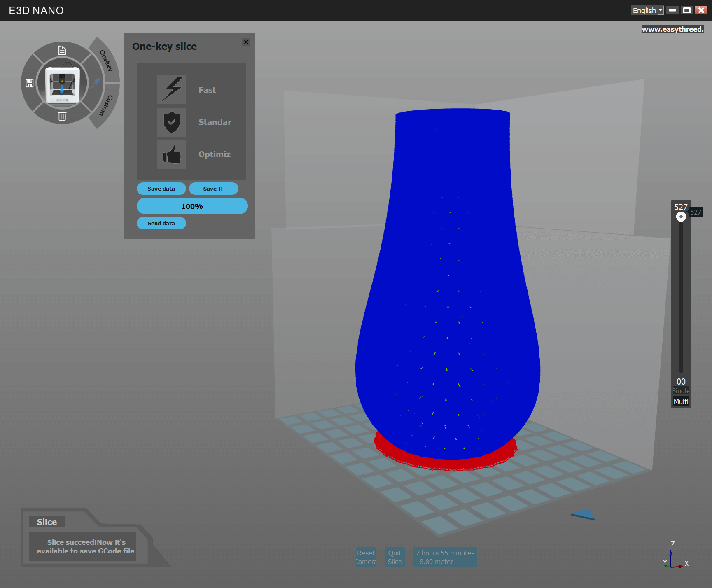The width and height of the screenshot is (712, 588).
Task: Click the Save TF button
Action: (213, 188)
